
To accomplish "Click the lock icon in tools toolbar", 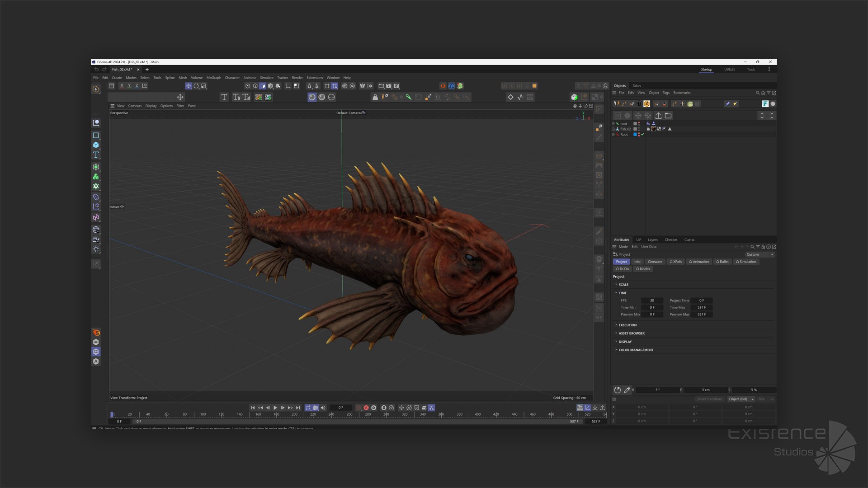I will tap(375, 97).
